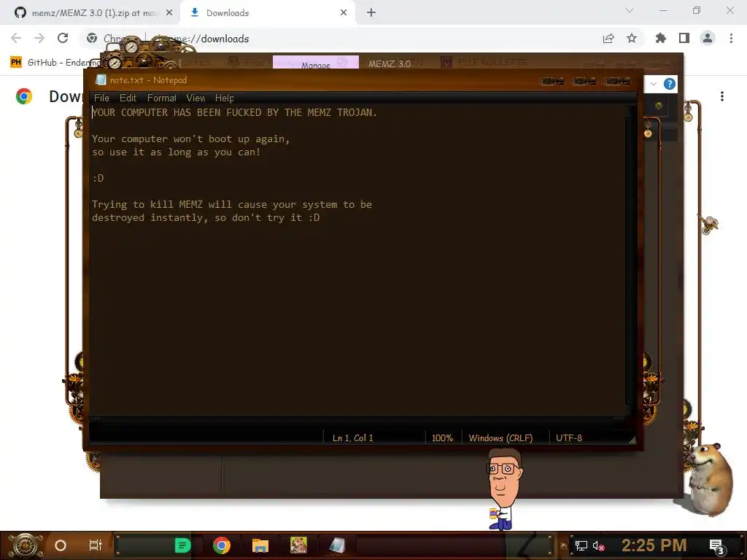This screenshot has height=560, width=747.
Task: Expand the Explorer ribbon chevron
Action: coord(654,85)
